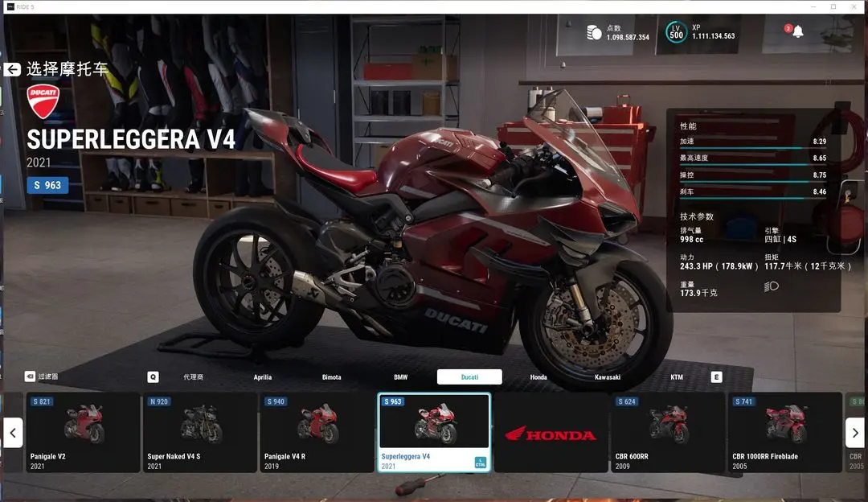
Task: Click the E next-brand key icon
Action: (716, 376)
